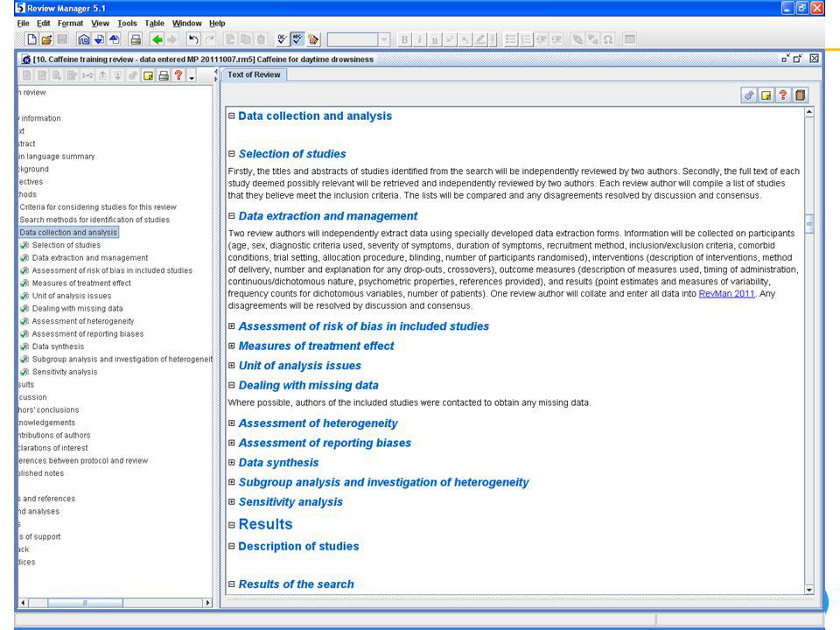The width and height of the screenshot is (840, 630).
Task: Expand the Data synthesis section
Action: click(x=231, y=462)
